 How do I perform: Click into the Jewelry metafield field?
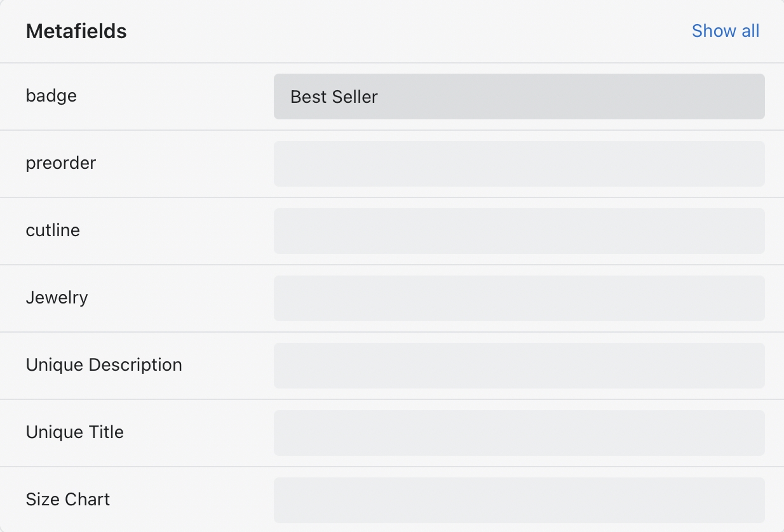tap(518, 298)
